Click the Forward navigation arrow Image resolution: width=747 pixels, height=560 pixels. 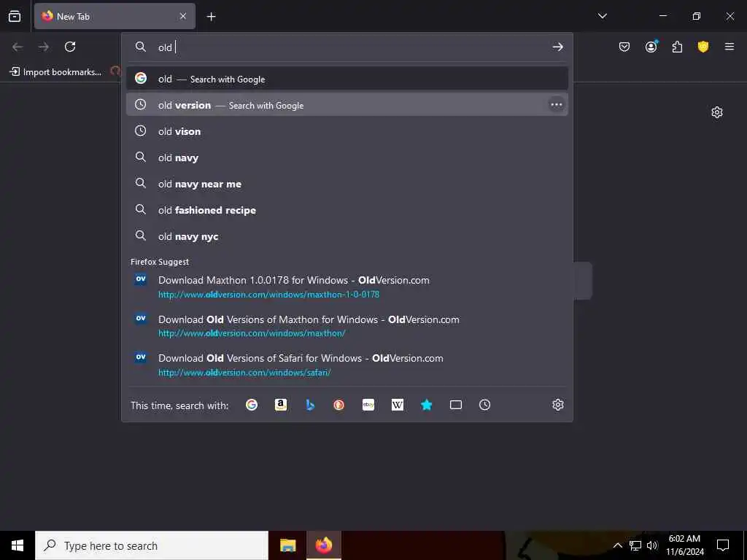(x=44, y=47)
